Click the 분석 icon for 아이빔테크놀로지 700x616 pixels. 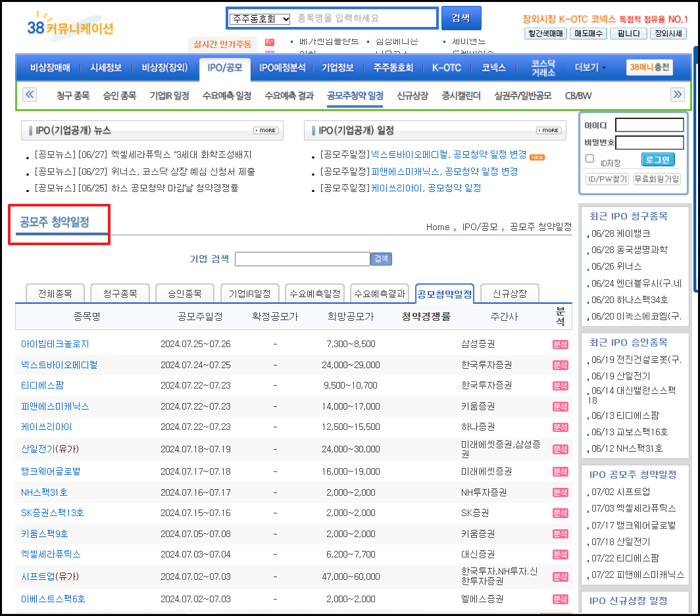(561, 344)
